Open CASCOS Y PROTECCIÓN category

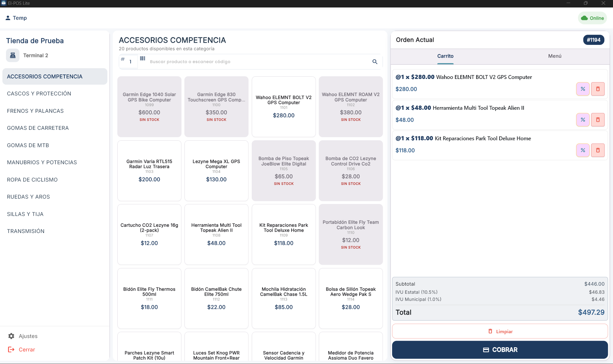pos(39,94)
